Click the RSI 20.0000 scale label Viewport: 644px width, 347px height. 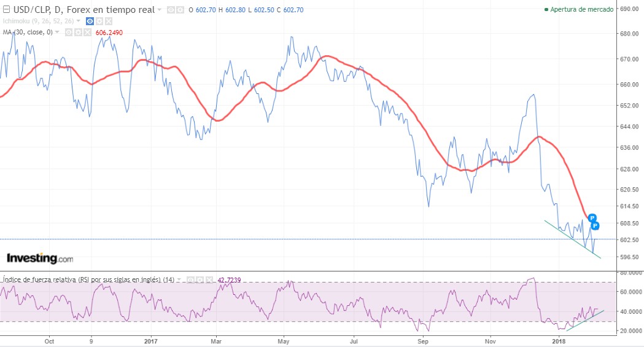[630, 330]
